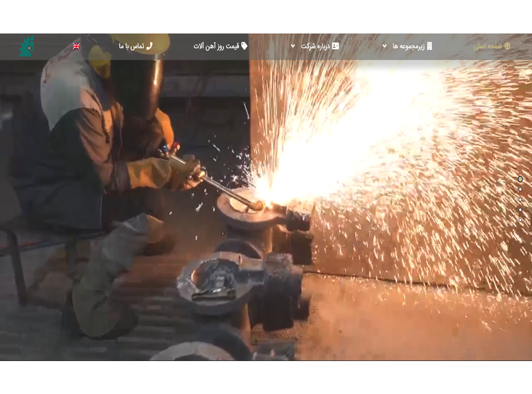
Task: Select the second slide indicator dot
Action: pos(520,189)
